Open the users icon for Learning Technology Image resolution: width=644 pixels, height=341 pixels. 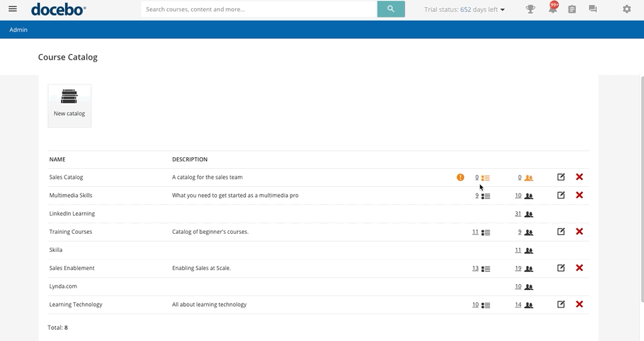(529, 305)
